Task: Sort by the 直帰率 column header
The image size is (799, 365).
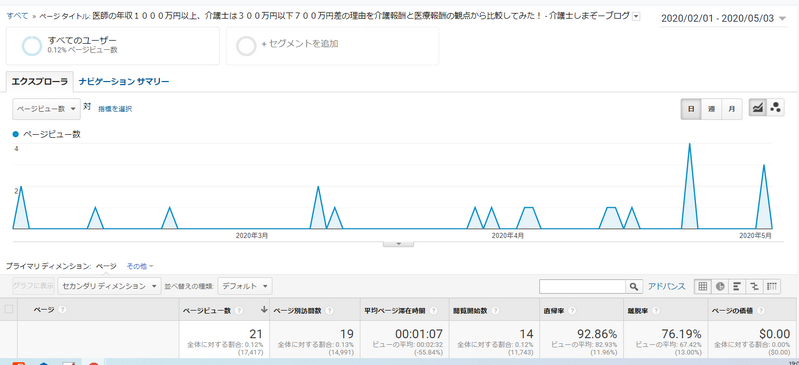Action: [553, 310]
